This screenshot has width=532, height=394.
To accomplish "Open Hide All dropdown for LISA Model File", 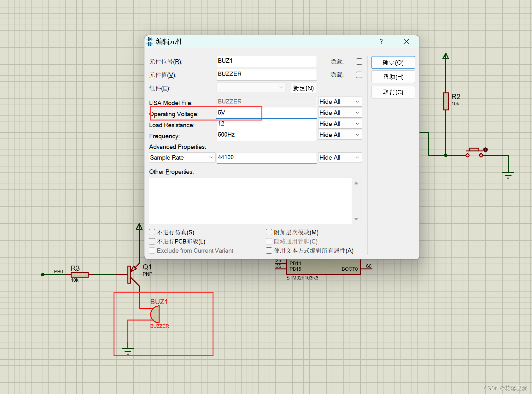I will 340,102.
